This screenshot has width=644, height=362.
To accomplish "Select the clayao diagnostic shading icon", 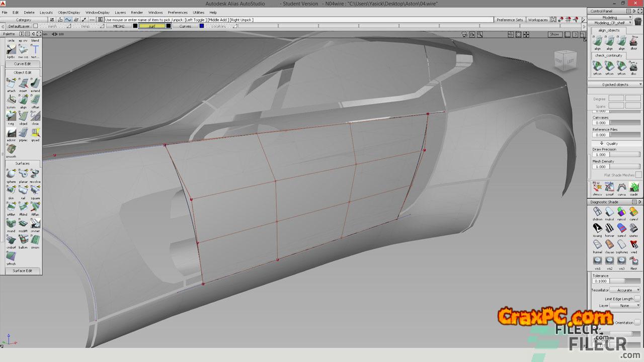I will (609, 244).
